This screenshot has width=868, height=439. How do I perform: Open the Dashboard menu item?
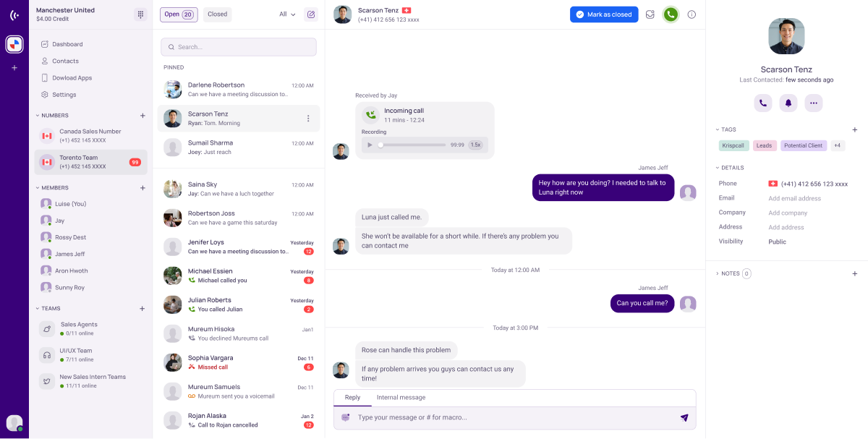tap(67, 44)
